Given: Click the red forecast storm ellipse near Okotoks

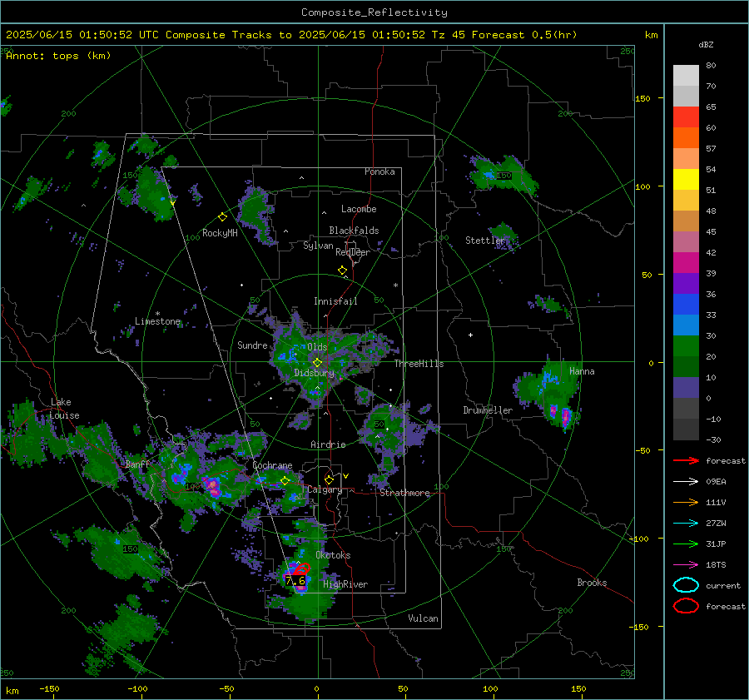Looking at the screenshot, I should [302, 569].
